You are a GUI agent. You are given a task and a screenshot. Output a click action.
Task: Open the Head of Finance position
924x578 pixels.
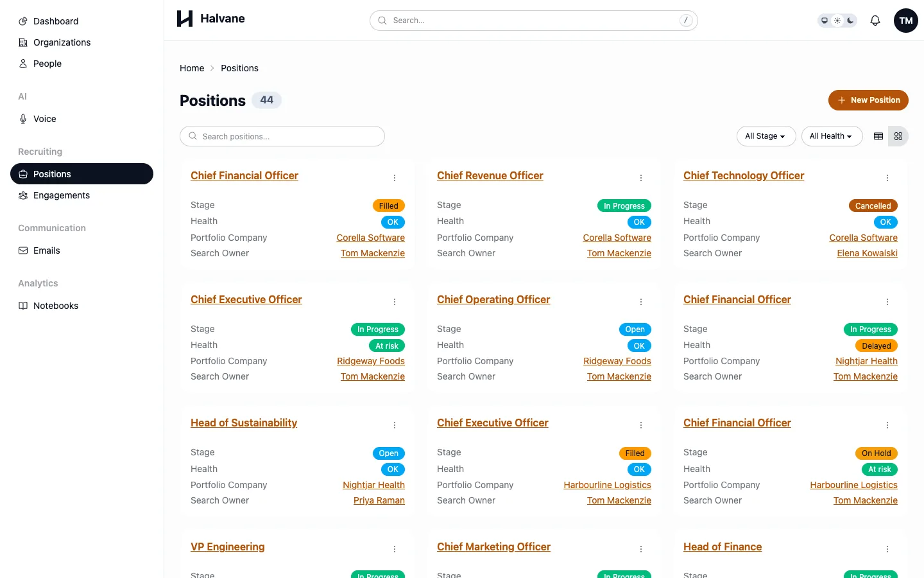[723, 547]
